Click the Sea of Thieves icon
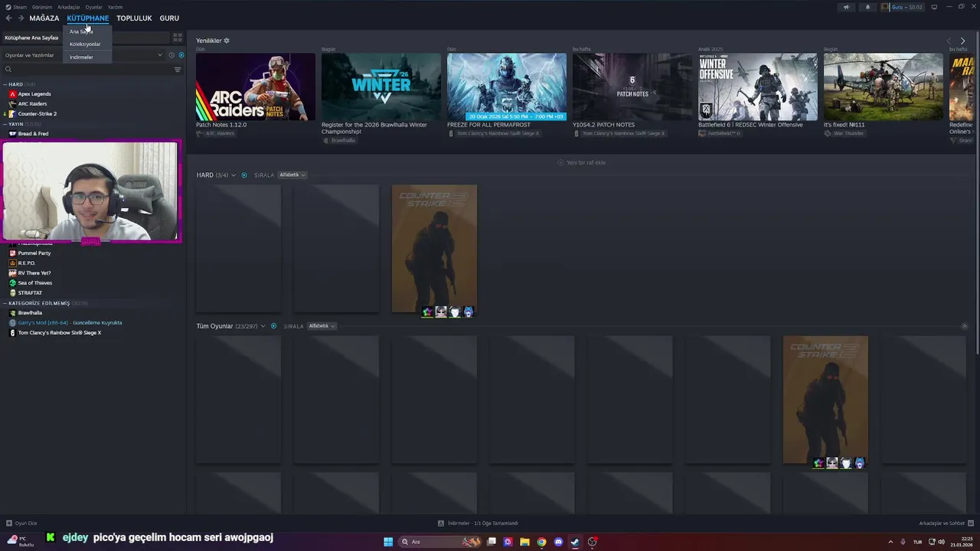980x551 pixels. [12, 283]
